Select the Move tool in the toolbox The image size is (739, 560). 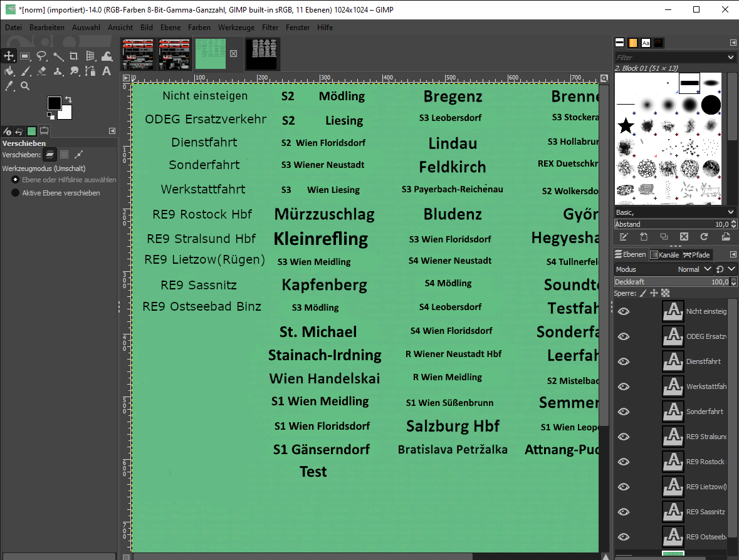[9, 56]
